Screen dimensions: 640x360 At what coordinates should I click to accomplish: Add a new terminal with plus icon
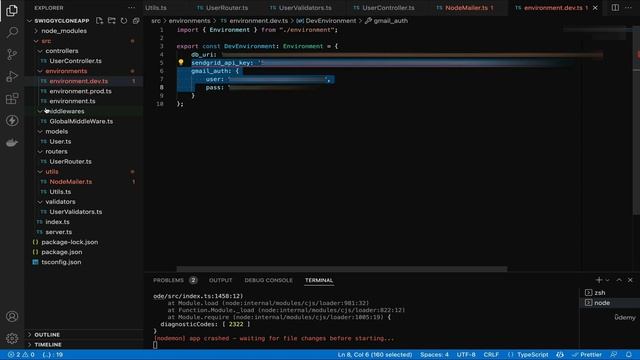point(599,280)
